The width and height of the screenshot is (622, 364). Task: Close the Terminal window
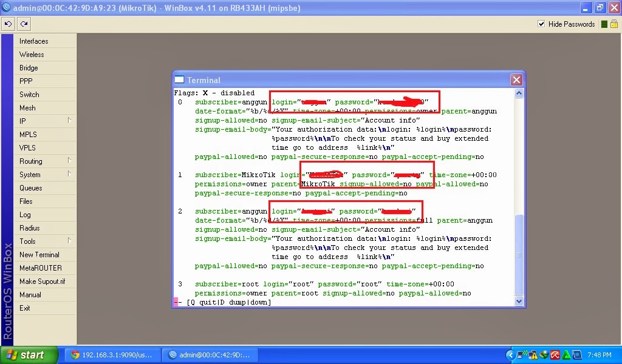tap(516, 80)
